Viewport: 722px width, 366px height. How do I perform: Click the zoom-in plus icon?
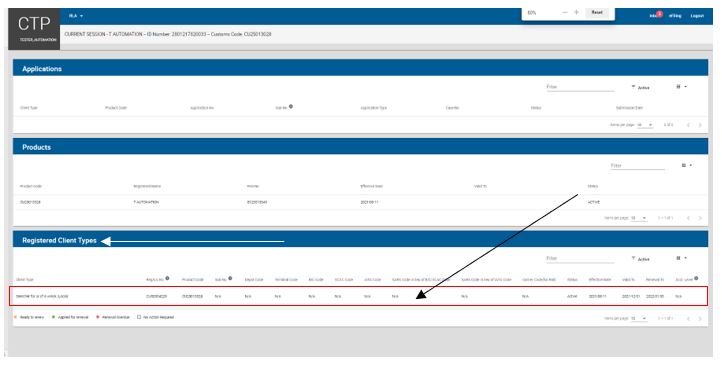[576, 12]
